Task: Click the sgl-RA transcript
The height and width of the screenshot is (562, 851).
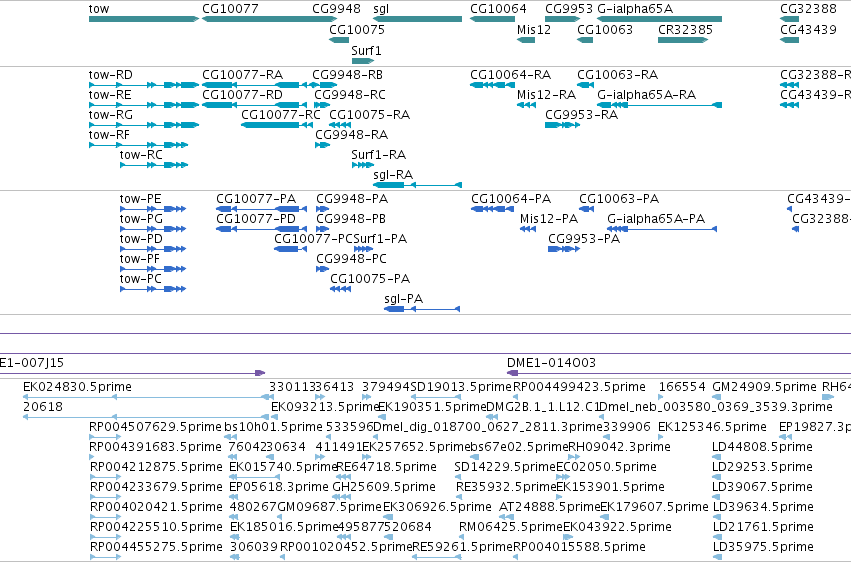Action: 417,185
